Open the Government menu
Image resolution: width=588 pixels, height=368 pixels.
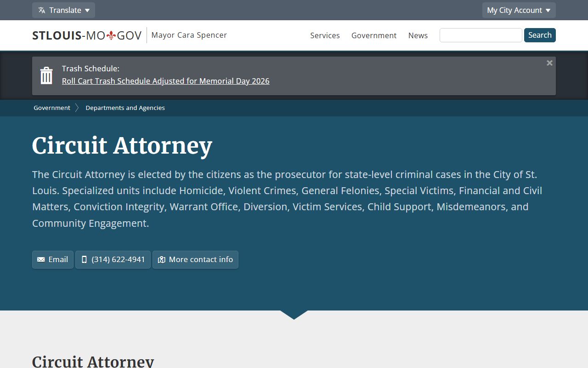coord(374,35)
